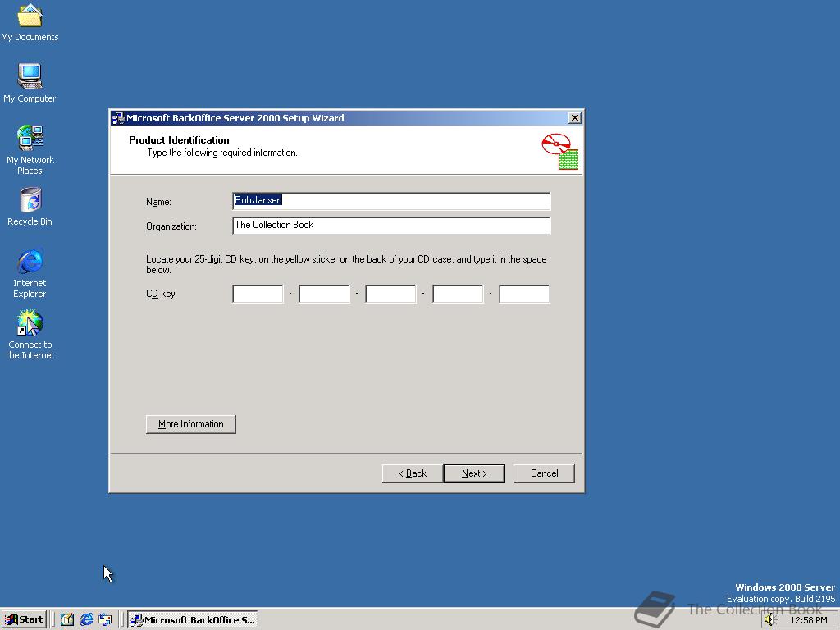Click the Name: label
Image resolution: width=840 pixels, height=630 pixels.
click(158, 202)
